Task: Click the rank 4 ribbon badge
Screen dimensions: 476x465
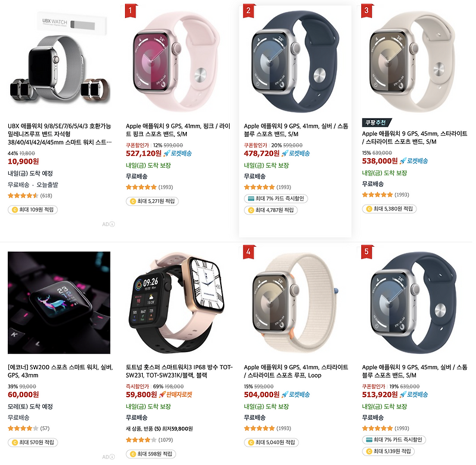Action: [249, 252]
